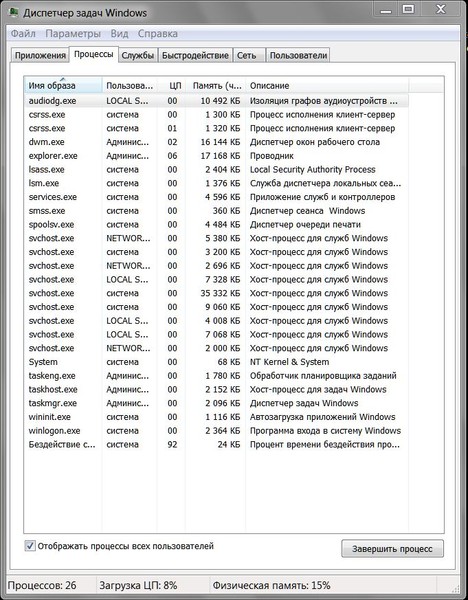Sort by Имя образа column header
The width and height of the screenshot is (468, 600).
[x=63, y=85]
